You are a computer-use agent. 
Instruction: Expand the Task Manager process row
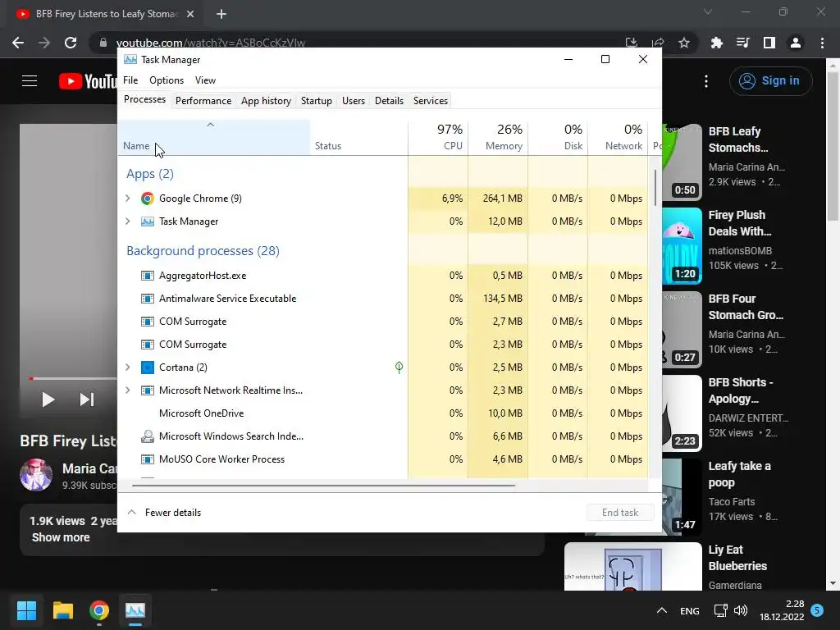pos(127,221)
